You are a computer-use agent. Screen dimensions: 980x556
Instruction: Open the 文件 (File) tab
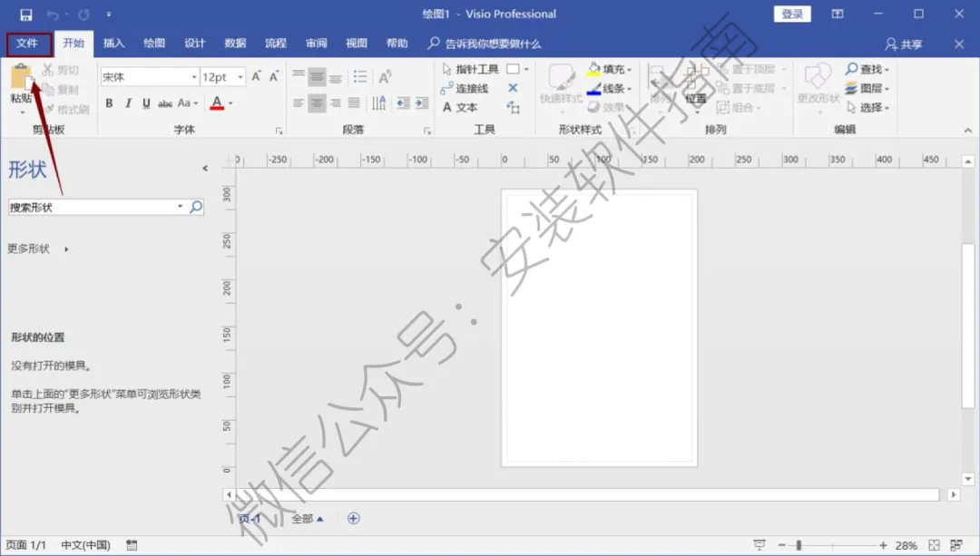coord(27,44)
